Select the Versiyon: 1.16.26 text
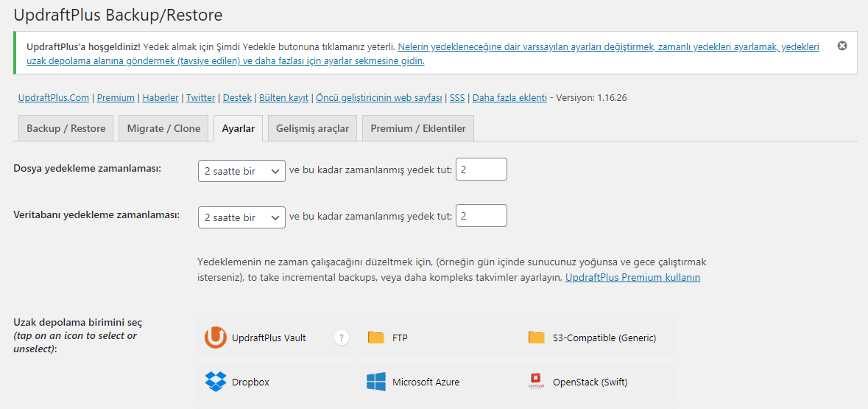Viewport: 868px width, 409px height. (591, 97)
